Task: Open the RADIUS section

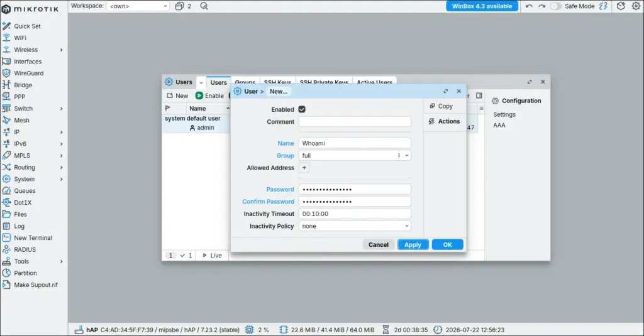Action: [25, 249]
